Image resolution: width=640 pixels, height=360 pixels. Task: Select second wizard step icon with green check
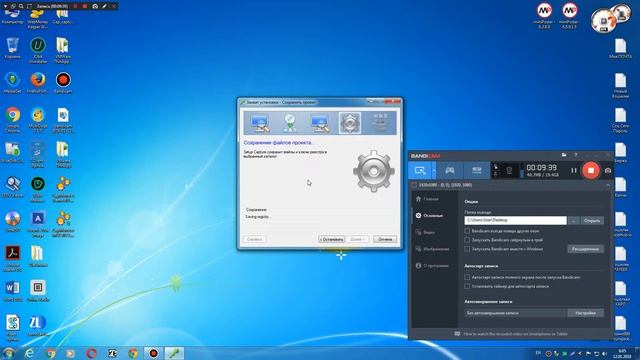pyautogui.click(x=289, y=123)
